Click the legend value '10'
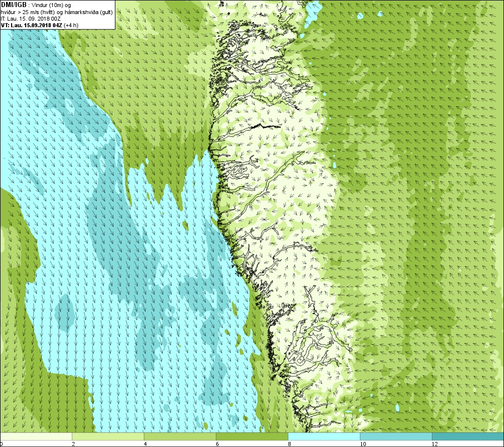Screen dimensions: 504x447 (363, 444)
